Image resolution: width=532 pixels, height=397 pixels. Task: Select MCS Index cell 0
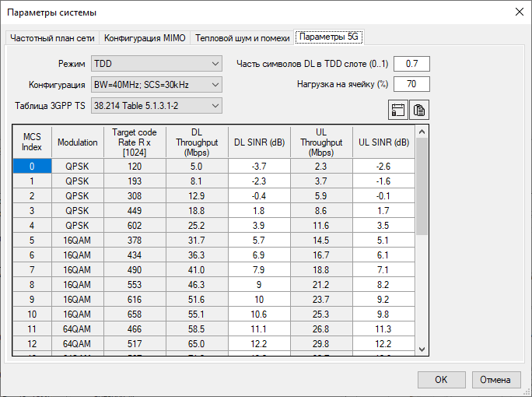(32, 166)
